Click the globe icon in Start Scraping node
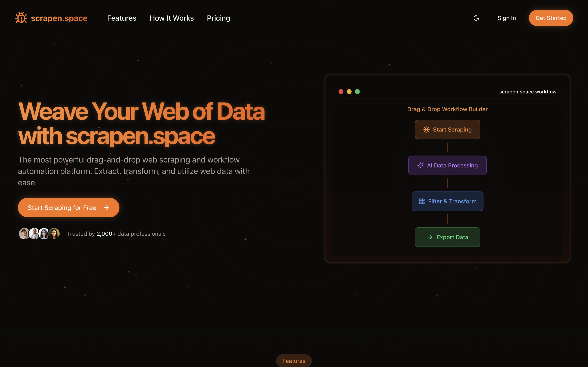This screenshot has height=367, width=588. (x=427, y=130)
